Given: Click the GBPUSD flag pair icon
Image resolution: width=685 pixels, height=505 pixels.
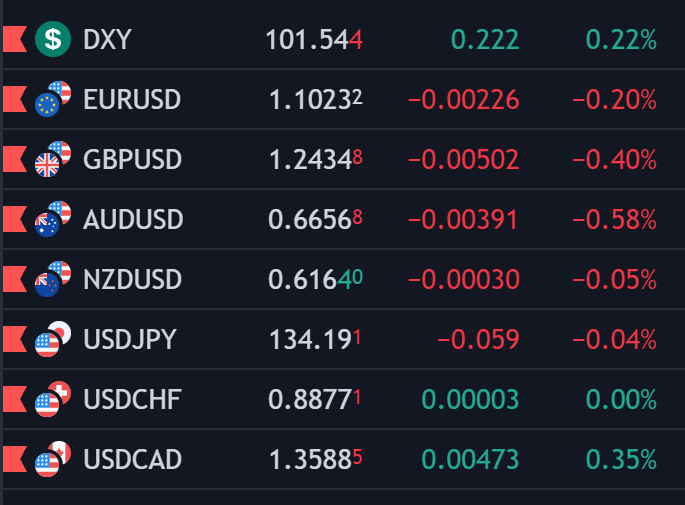Looking at the screenshot, I should [52, 159].
